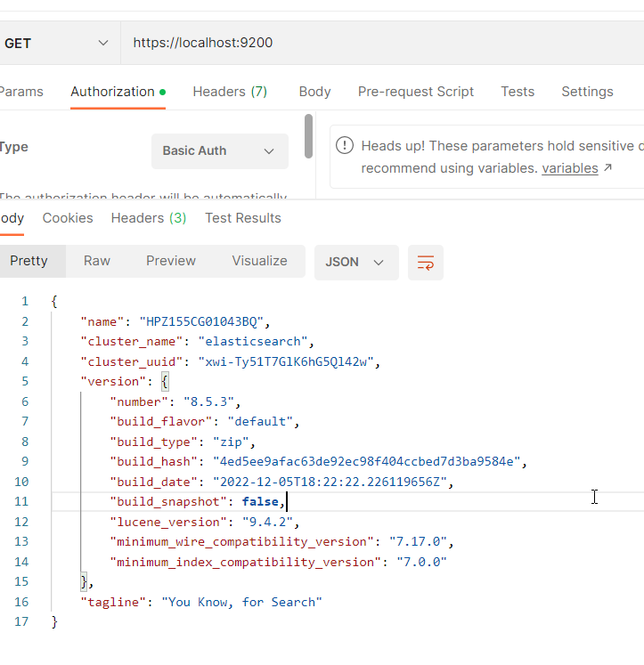The image size is (644, 665).
Task: Select the request Body tab
Action: click(314, 92)
